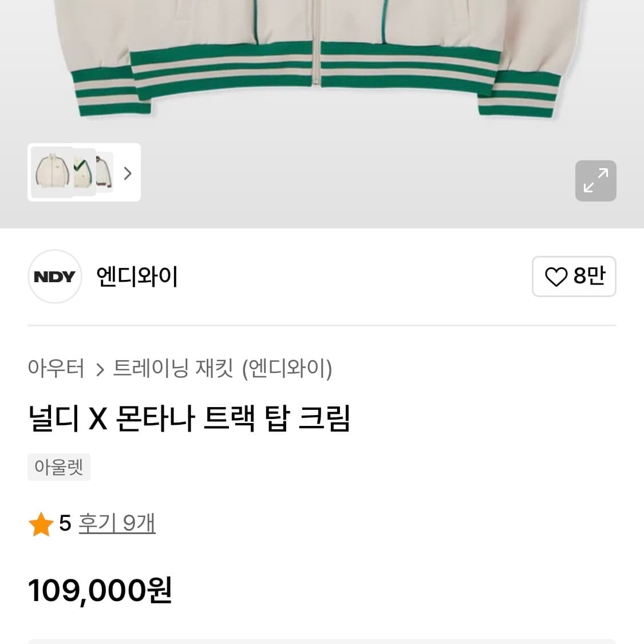Screen dimensions: 644x644
Task: Select the first cream jacket thumbnail
Action: [x=52, y=172]
